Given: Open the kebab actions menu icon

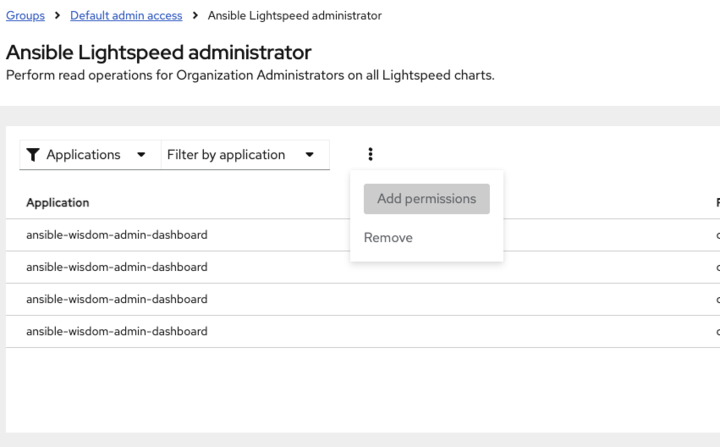Looking at the screenshot, I should pos(370,154).
